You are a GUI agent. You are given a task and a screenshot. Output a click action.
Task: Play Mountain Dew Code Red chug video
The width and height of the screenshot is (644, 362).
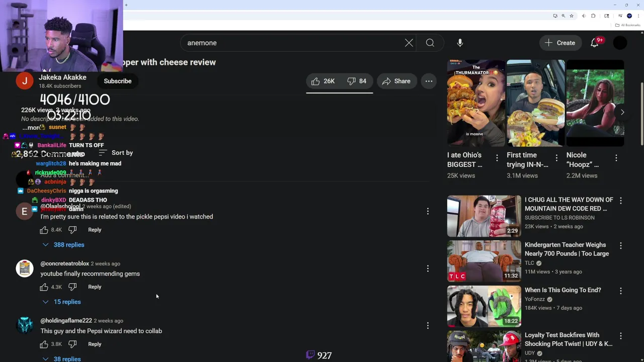(x=484, y=216)
